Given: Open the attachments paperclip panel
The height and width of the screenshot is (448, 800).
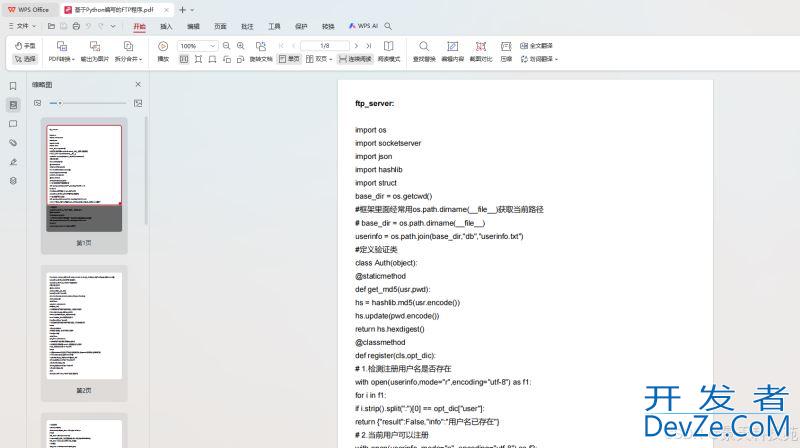Looking at the screenshot, I should point(13,143).
